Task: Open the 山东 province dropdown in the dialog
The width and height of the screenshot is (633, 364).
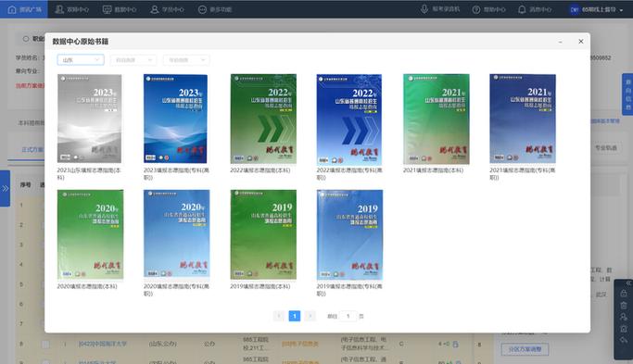Action: pos(81,59)
